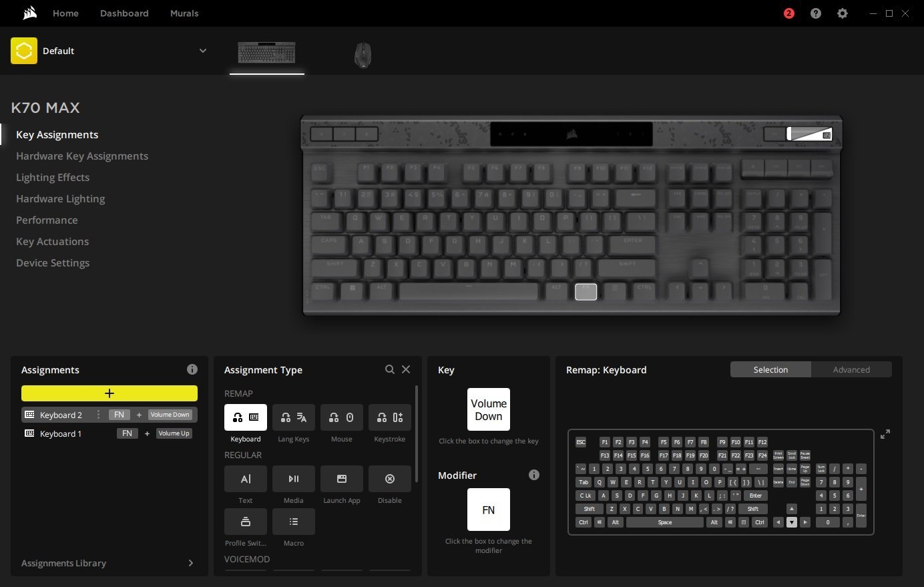Choose Text assignment type
The width and height of the screenshot is (924, 587).
click(246, 479)
